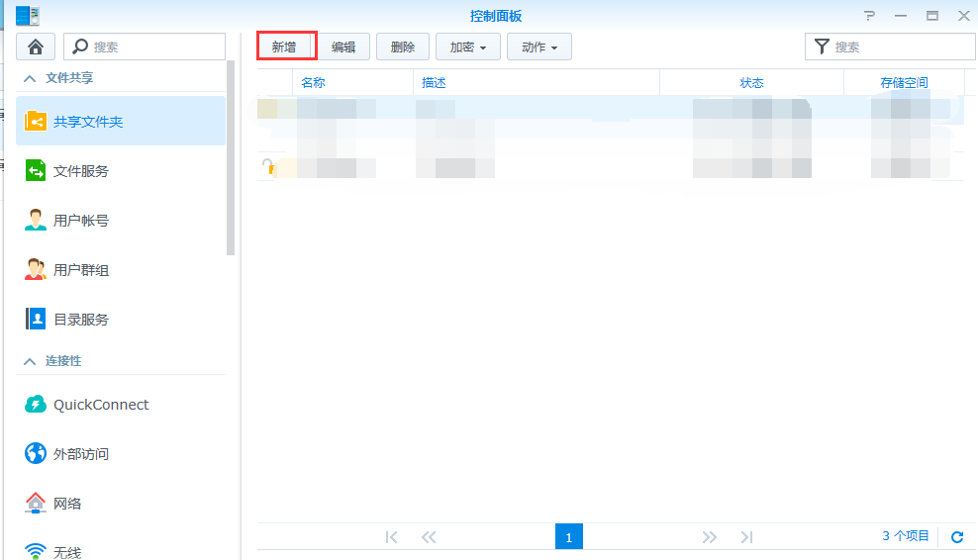The image size is (978, 560).
Task: Select page number 1
Action: [x=569, y=537]
